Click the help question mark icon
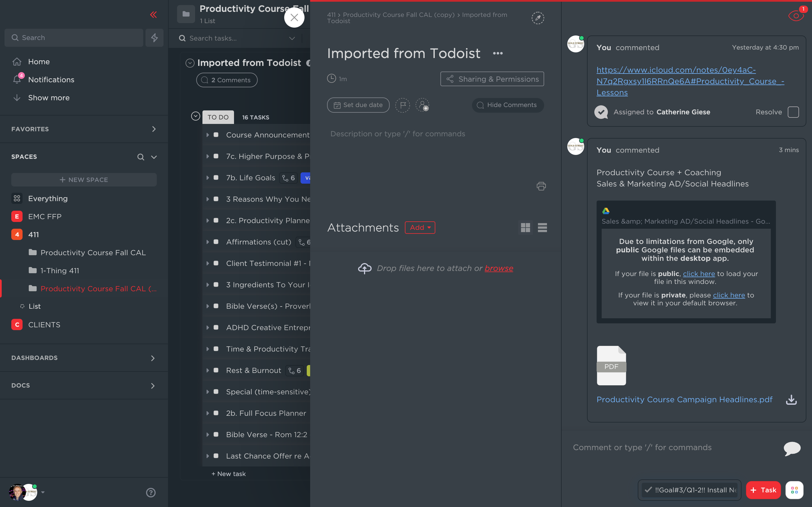Screen dimensions: 812x507 click(x=151, y=492)
